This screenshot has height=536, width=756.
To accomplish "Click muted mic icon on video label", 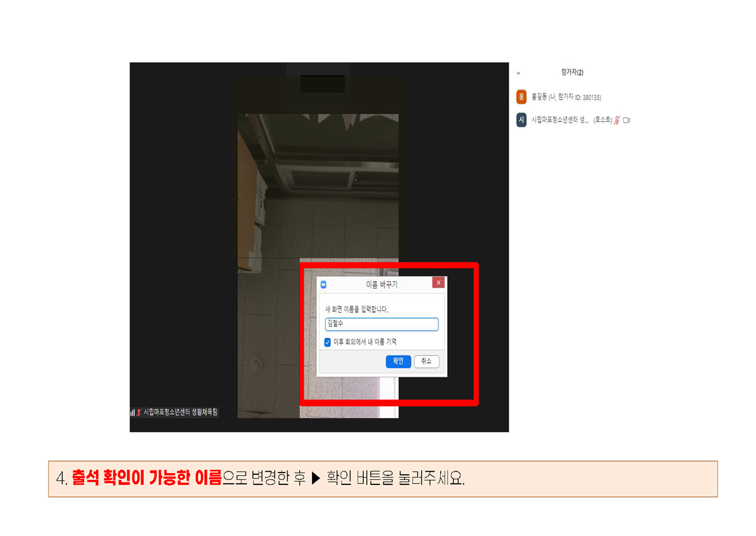I will [x=139, y=413].
